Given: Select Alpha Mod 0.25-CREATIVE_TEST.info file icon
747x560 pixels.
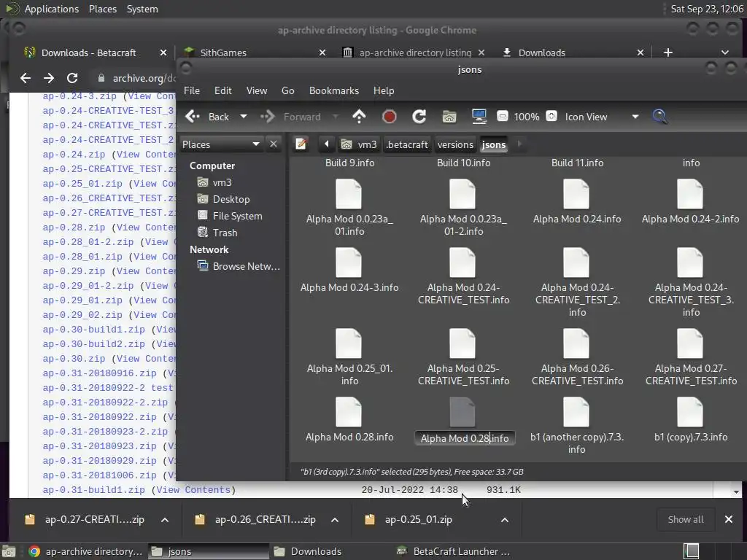Looking at the screenshot, I should [462, 344].
